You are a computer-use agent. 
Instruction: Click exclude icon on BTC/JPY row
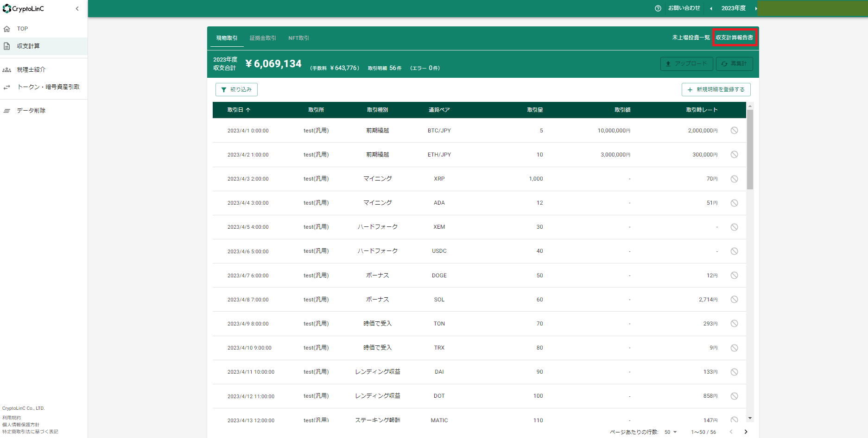(x=734, y=131)
